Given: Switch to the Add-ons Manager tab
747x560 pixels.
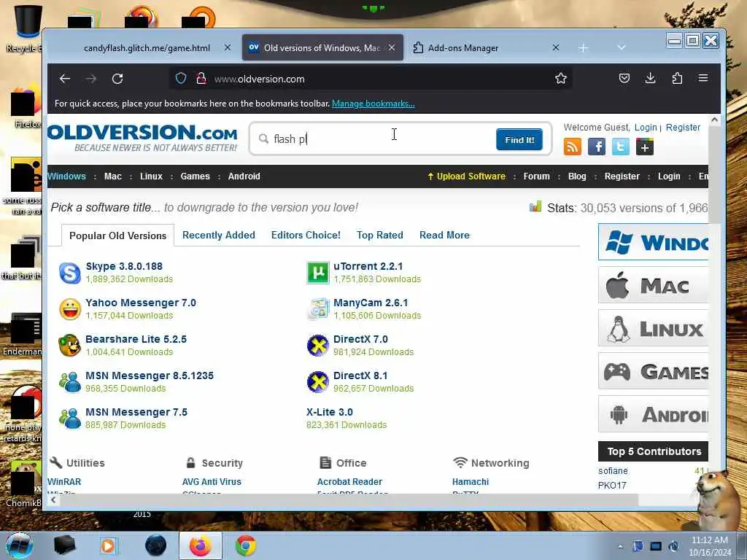Looking at the screenshot, I should 463,47.
